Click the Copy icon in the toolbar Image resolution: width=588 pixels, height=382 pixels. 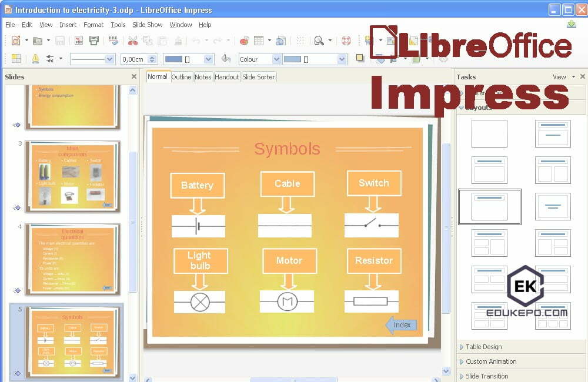point(148,41)
